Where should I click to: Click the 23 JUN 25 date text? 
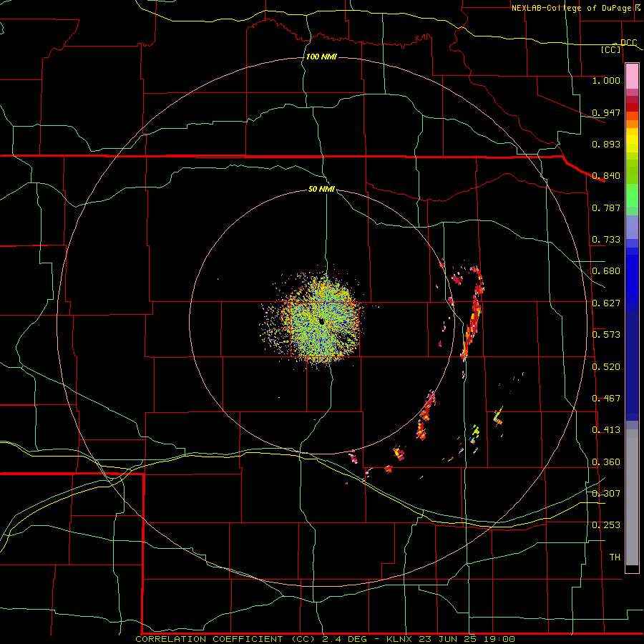(447, 639)
